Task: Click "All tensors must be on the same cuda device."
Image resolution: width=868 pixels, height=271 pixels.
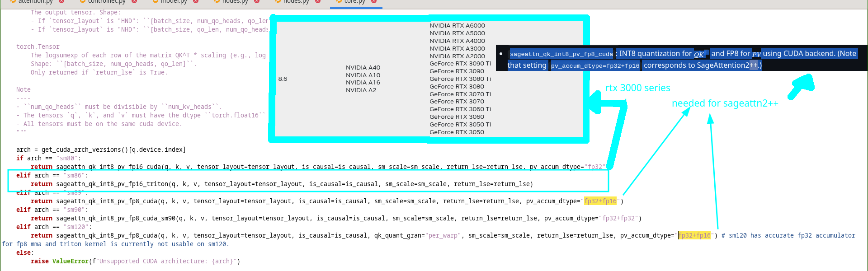Action: (x=99, y=124)
